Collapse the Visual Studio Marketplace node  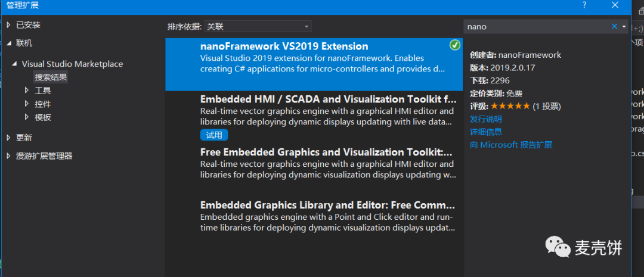[x=15, y=64]
